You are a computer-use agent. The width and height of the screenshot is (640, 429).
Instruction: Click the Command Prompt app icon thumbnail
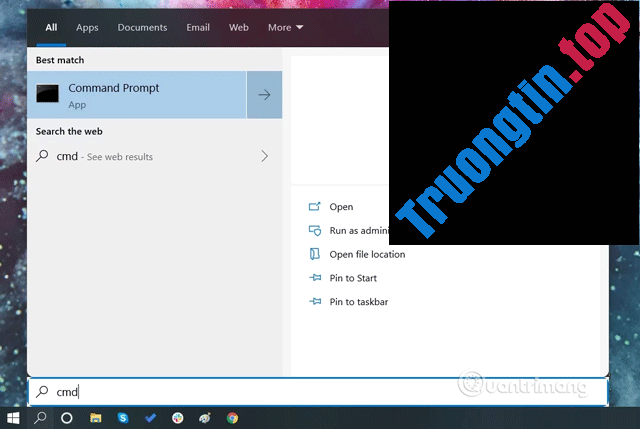[x=47, y=93]
